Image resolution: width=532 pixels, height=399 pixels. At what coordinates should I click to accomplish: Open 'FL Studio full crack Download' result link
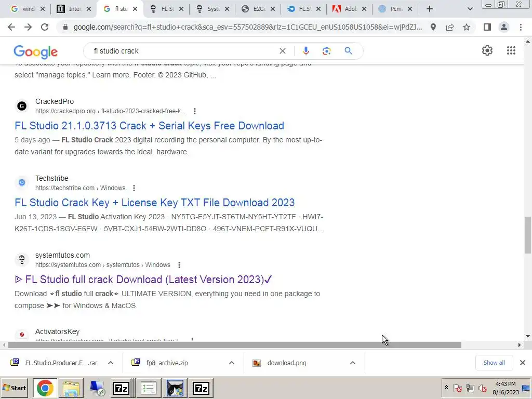pos(143,279)
